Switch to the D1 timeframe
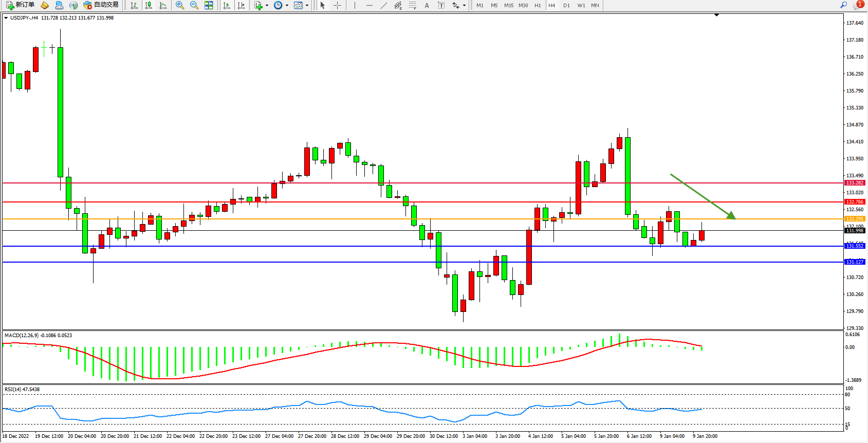 [x=566, y=5]
